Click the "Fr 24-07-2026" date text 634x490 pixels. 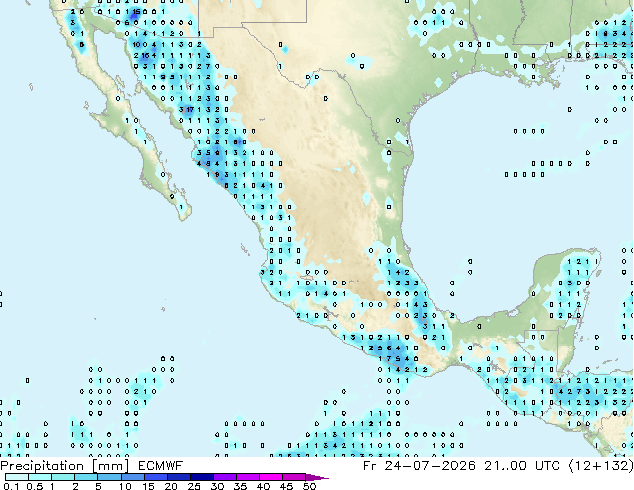[x=419, y=466]
